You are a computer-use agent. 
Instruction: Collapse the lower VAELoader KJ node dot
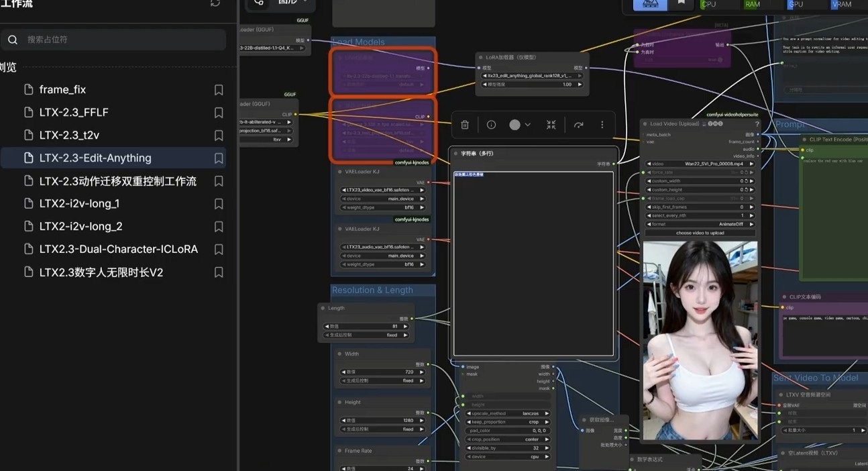(x=339, y=228)
